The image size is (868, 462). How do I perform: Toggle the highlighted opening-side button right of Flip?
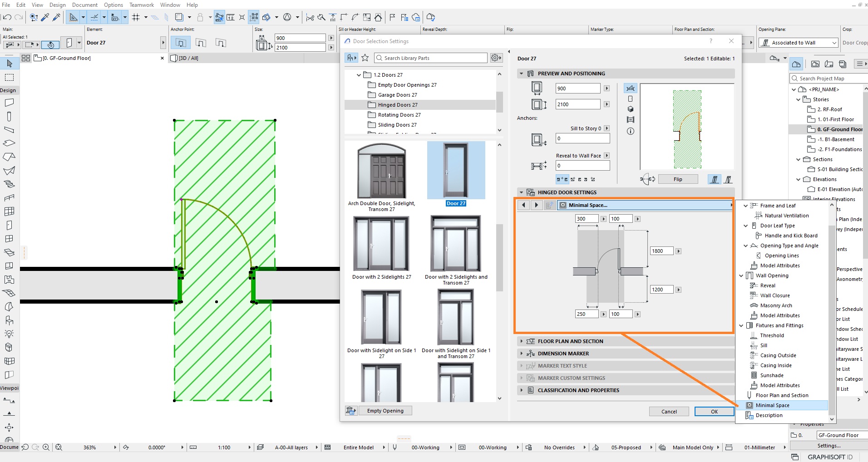point(714,179)
